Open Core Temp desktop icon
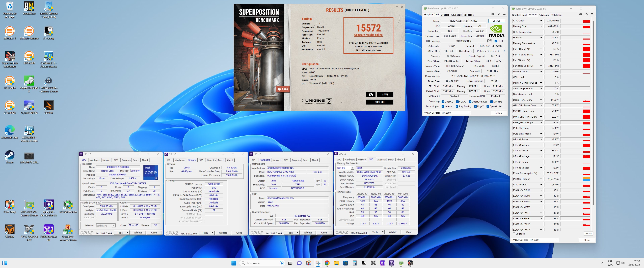The image size is (644, 268). 10,207
